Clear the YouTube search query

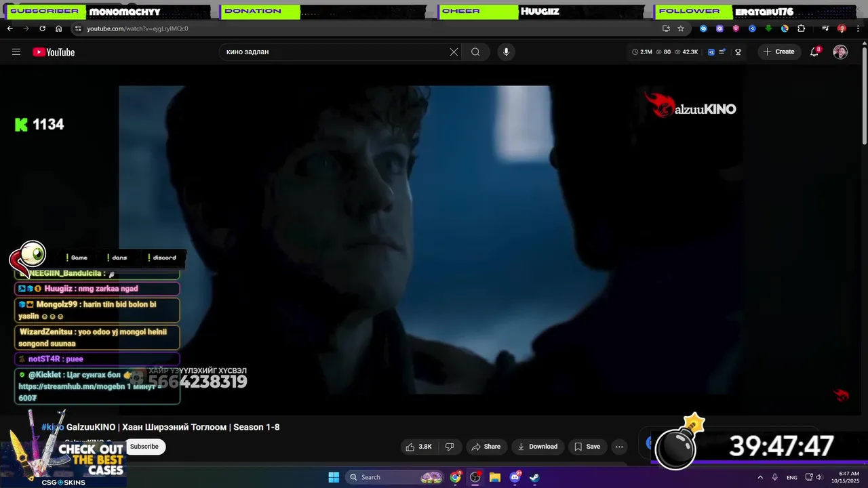(x=454, y=52)
